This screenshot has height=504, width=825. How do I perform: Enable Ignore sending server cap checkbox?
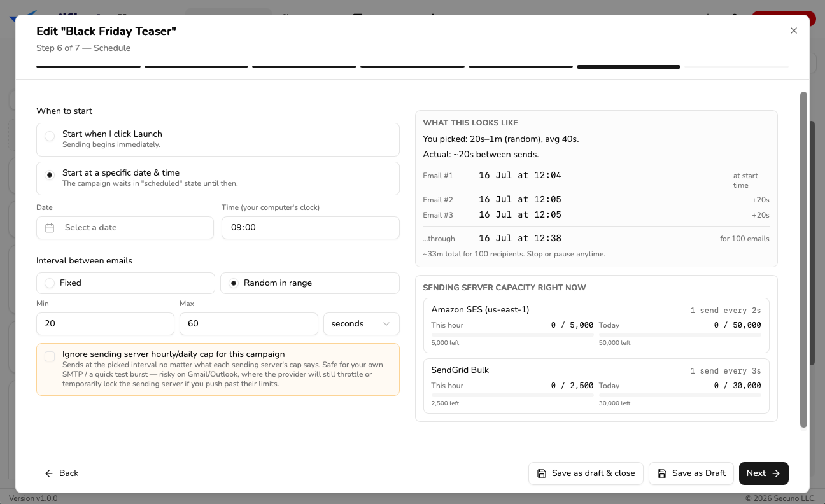click(50, 356)
